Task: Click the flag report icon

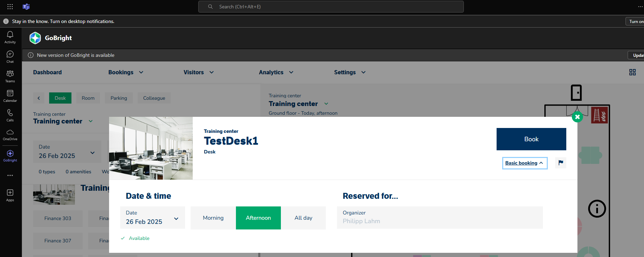Action: (x=560, y=163)
